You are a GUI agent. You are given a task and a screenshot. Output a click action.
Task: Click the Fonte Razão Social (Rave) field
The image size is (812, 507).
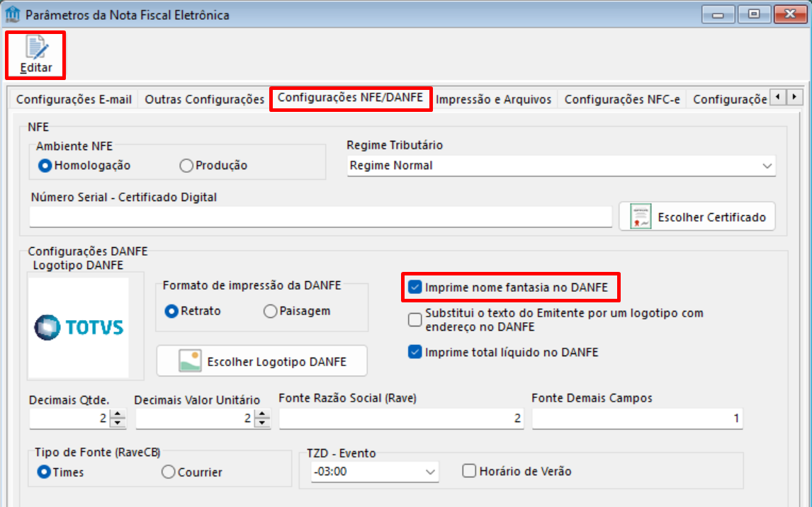(x=401, y=418)
